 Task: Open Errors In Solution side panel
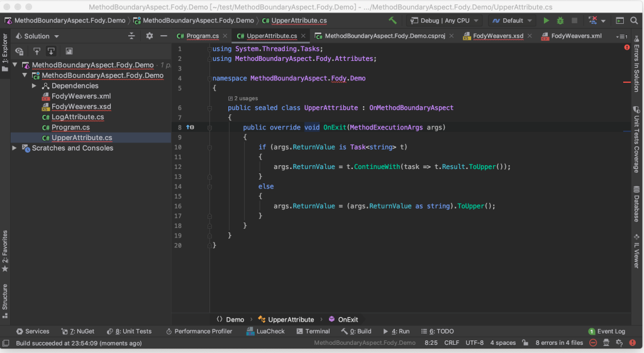point(636,64)
